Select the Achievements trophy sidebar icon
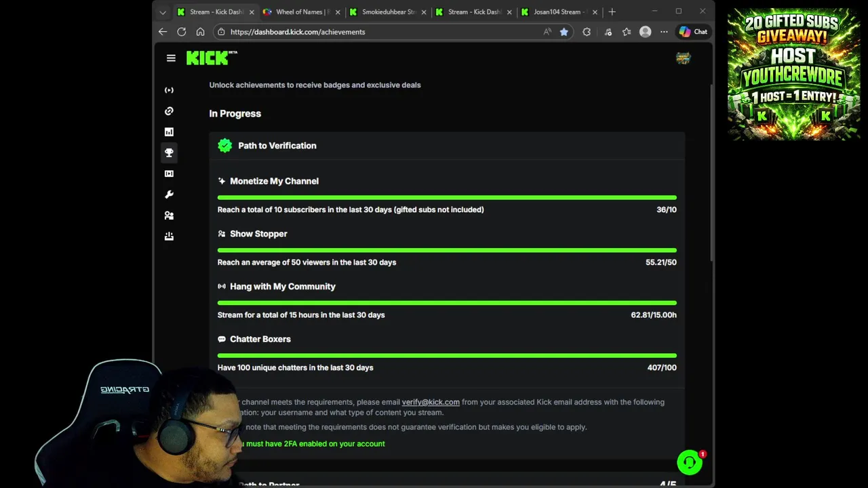Image resolution: width=868 pixels, height=488 pixels. pos(169,152)
